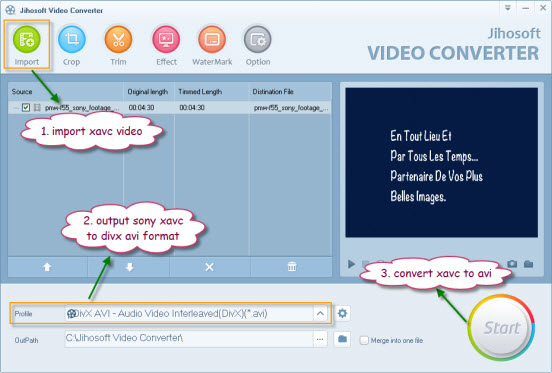The width and height of the screenshot is (552, 373).
Task: Select the Trim scissors tool
Action: 118,39
